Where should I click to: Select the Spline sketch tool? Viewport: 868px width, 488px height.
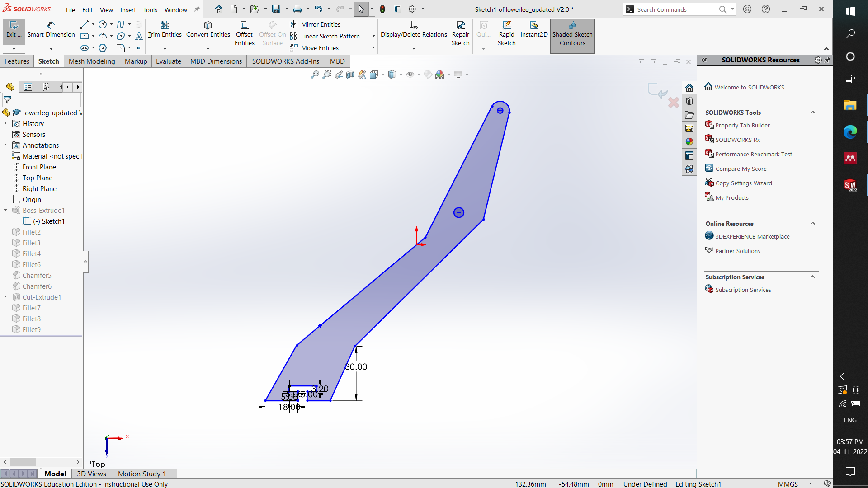[x=120, y=24]
